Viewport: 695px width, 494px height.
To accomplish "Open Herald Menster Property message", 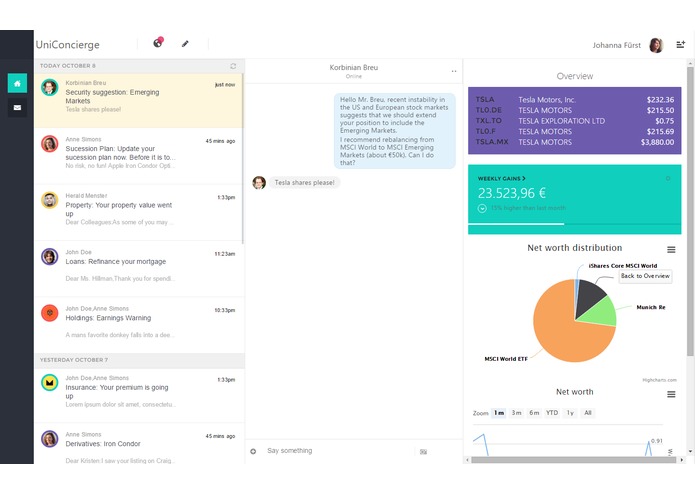I will click(x=139, y=212).
